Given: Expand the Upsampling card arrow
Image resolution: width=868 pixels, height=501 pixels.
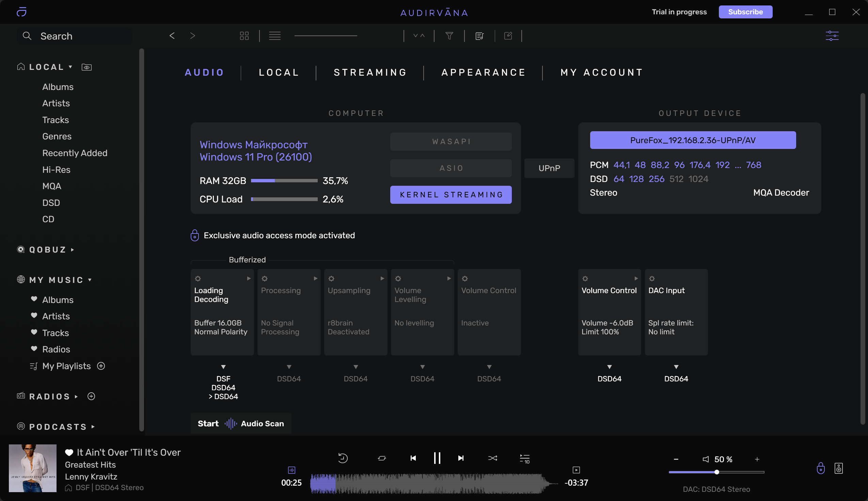Looking at the screenshot, I should (382, 278).
